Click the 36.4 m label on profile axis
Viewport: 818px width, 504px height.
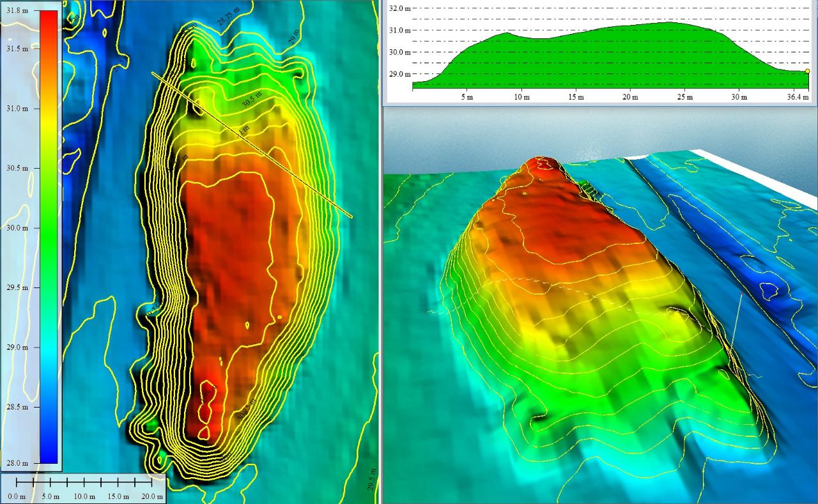tap(798, 97)
